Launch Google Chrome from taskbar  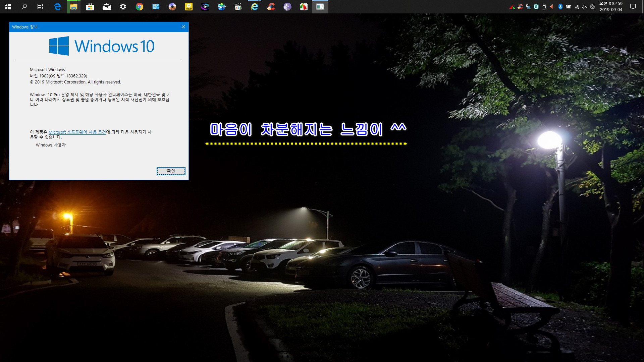(x=140, y=7)
